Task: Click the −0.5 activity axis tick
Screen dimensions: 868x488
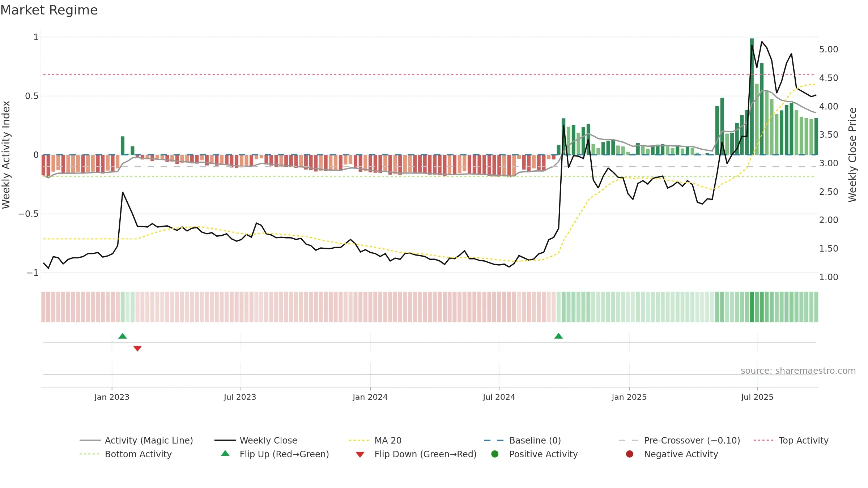Action: [x=29, y=214]
